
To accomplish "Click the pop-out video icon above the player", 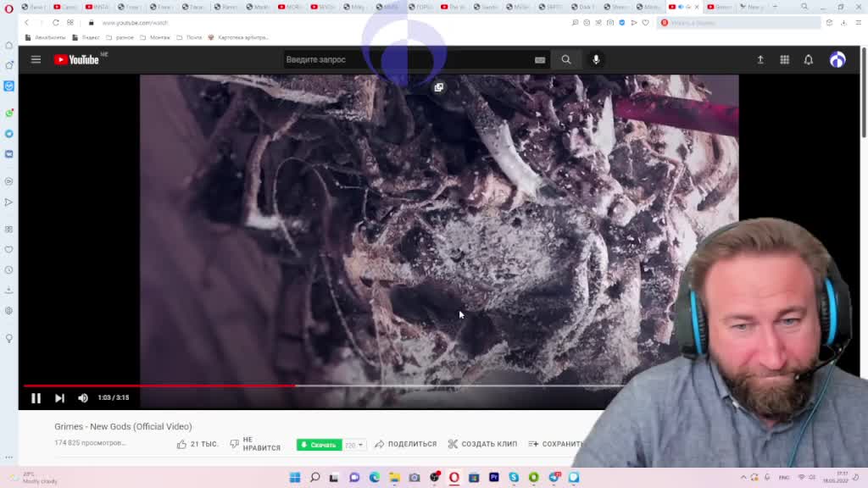I will [438, 87].
